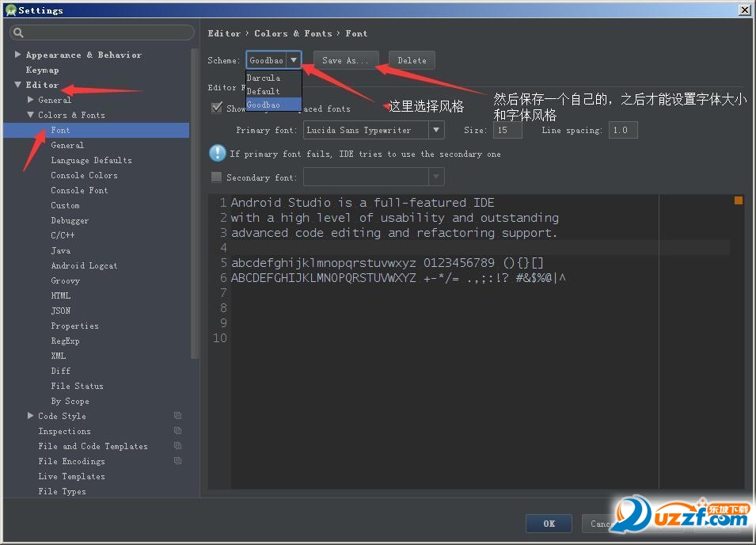Collapse the Colors & Fonts node
This screenshot has width=756, height=545.
click(x=30, y=115)
